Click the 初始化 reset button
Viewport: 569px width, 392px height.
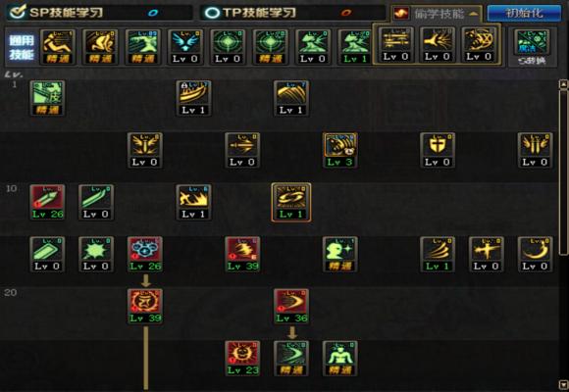coord(524,13)
